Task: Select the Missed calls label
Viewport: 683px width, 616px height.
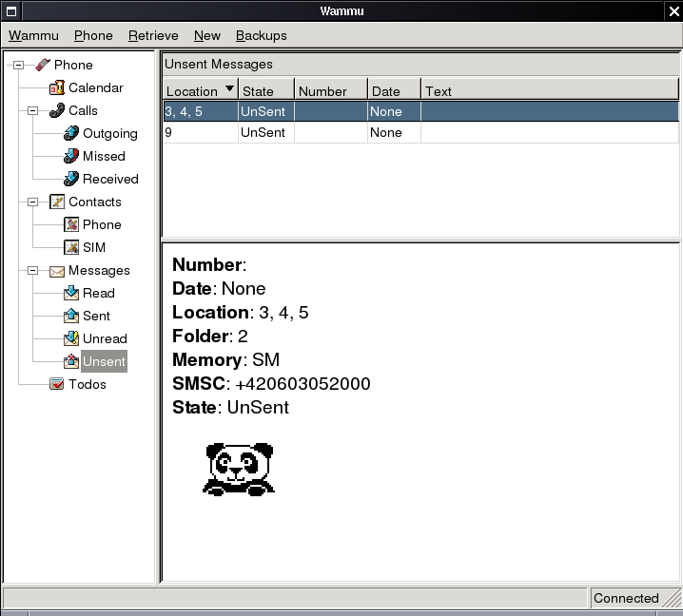Action: pyautogui.click(x=104, y=156)
